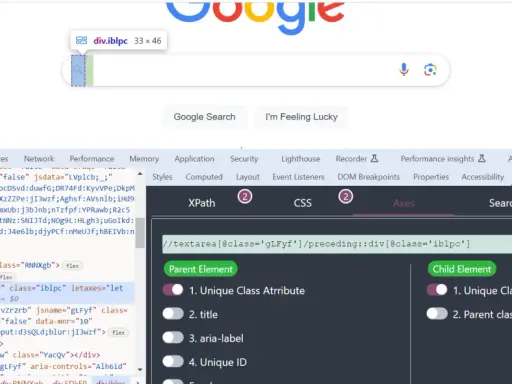Toggle Child Element Unique Class switch
Screen dimensions: 512x384
437,290
